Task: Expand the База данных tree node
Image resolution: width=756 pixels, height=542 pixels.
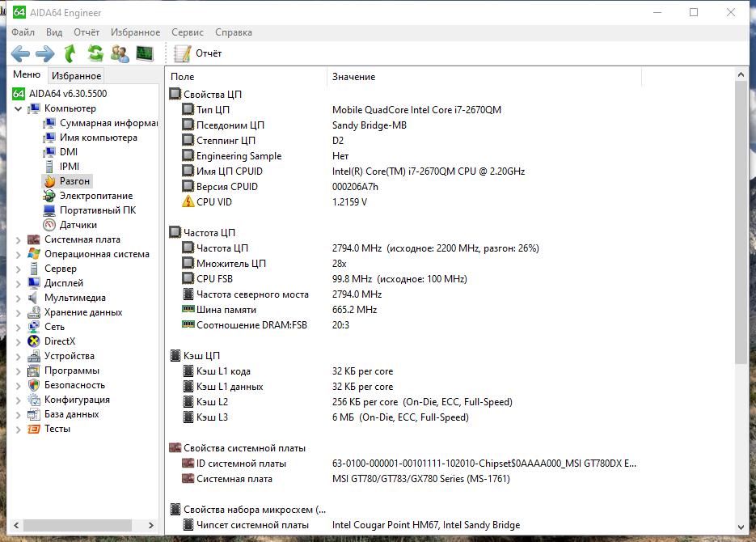Action: pos(19,414)
